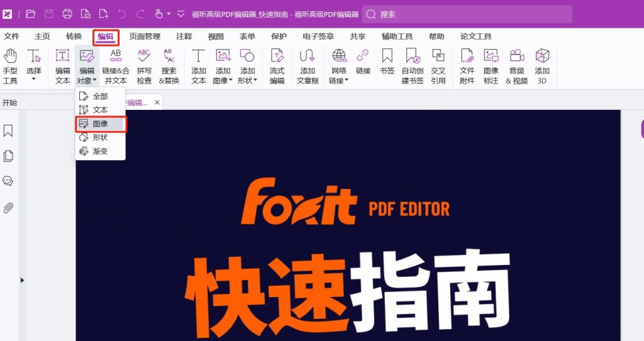Open the Help (帮助) tab

click(x=436, y=36)
